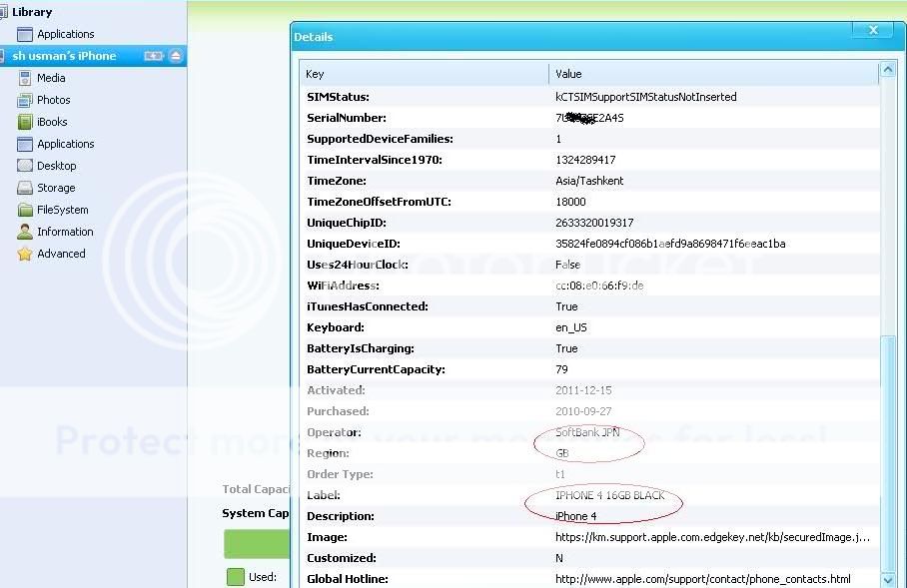This screenshot has width=907, height=588.
Task: Select the BatteryCurrentCapacity value 79
Action: 561,369
